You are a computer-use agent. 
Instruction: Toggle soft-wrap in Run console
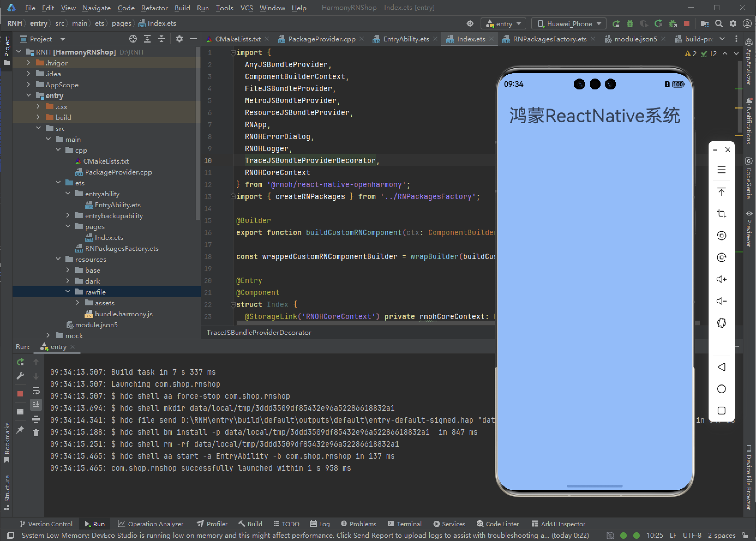pyautogui.click(x=36, y=390)
